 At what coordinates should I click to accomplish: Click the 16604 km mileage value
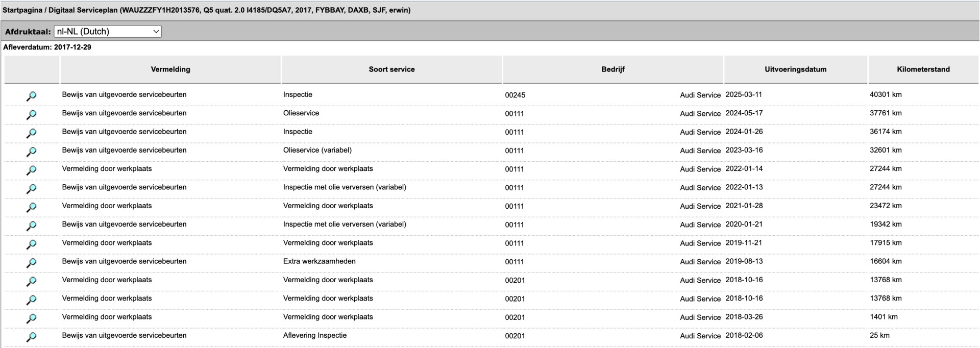point(886,261)
